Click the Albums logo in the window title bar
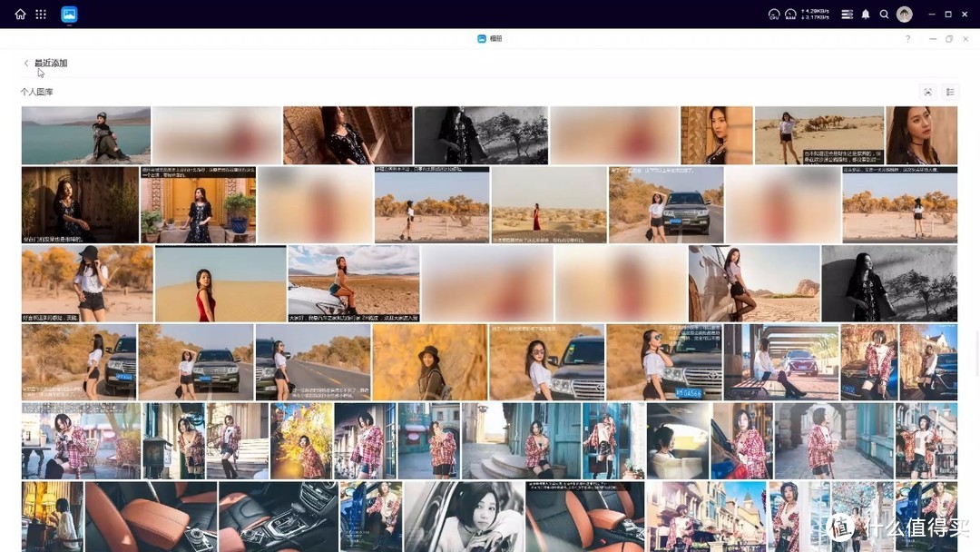The image size is (980, 552). tap(481, 38)
